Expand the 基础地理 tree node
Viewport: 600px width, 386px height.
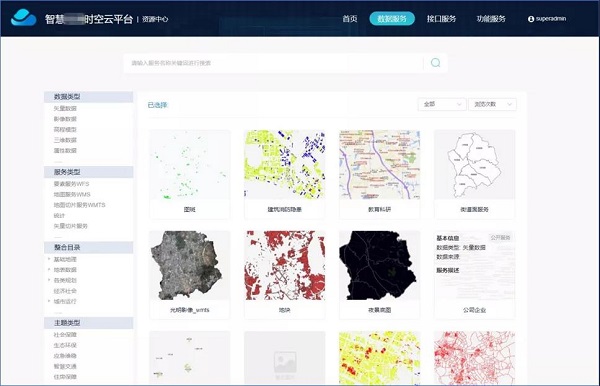coord(49,259)
